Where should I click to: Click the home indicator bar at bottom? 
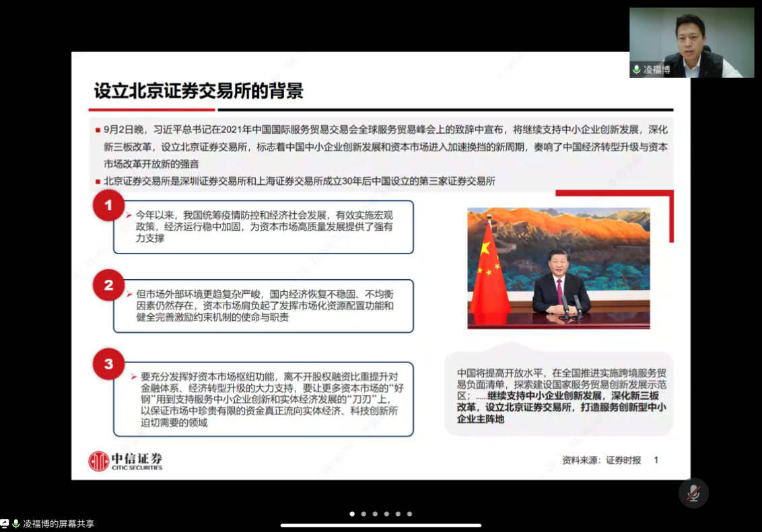click(x=381, y=525)
